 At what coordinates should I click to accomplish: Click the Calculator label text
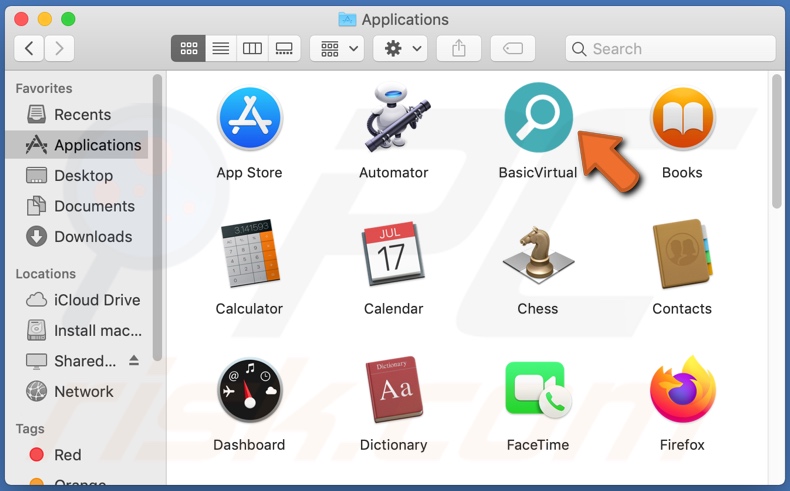tap(249, 308)
